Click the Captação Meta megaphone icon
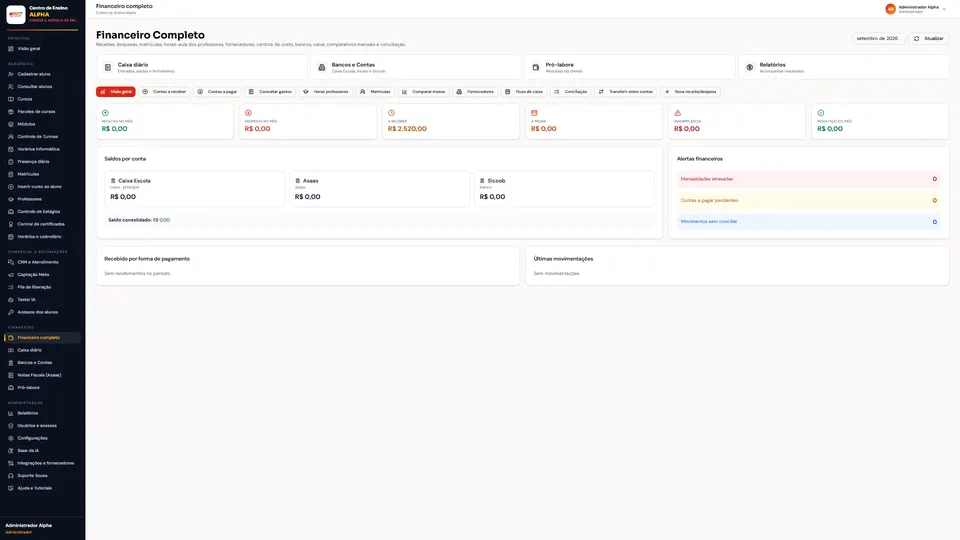 coord(10,274)
